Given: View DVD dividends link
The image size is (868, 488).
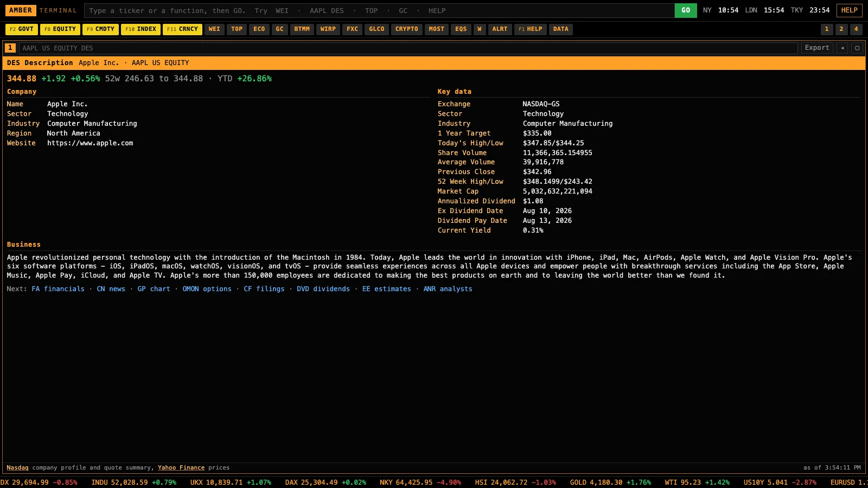Looking at the screenshot, I should (x=323, y=289).
